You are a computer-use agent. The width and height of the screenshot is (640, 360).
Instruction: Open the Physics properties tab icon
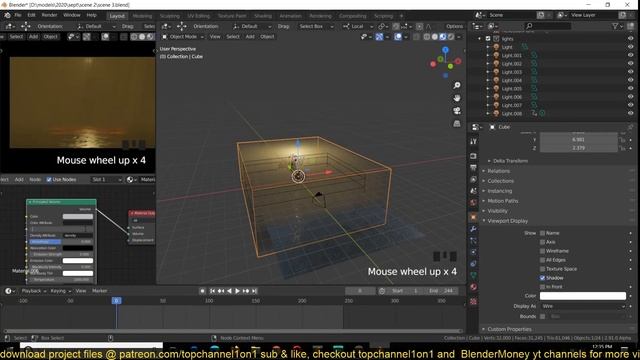coord(473,252)
